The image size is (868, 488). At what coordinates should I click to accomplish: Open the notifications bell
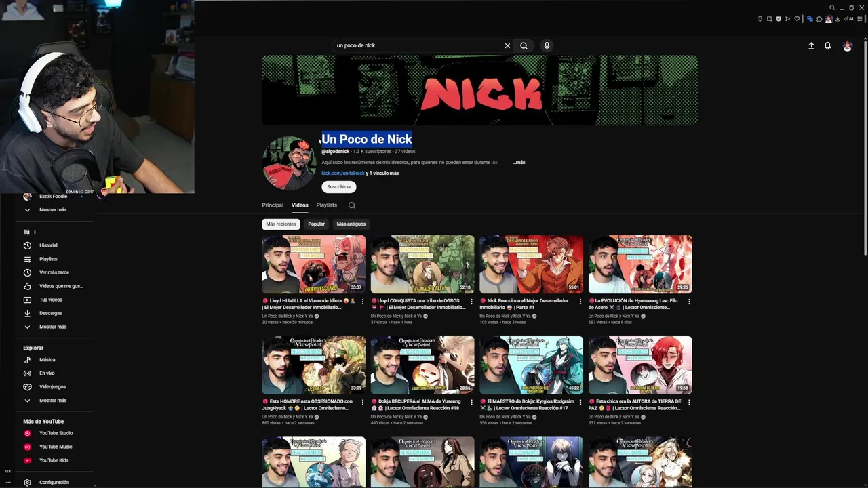click(827, 45)
